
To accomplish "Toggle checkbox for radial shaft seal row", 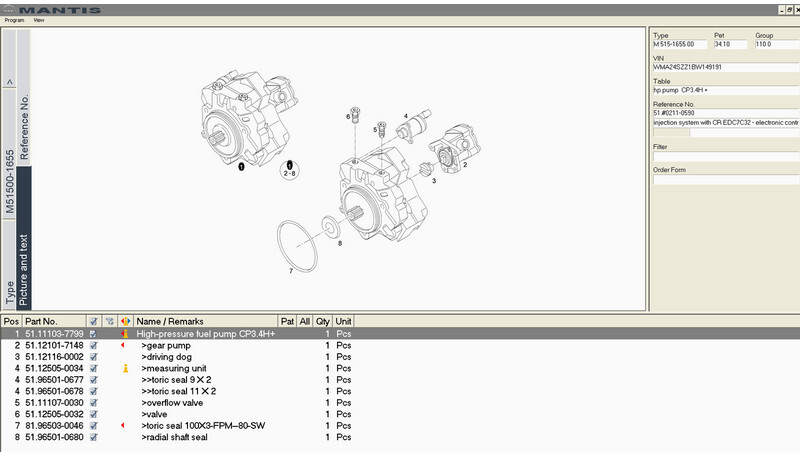I will click(x=93, y=437).
